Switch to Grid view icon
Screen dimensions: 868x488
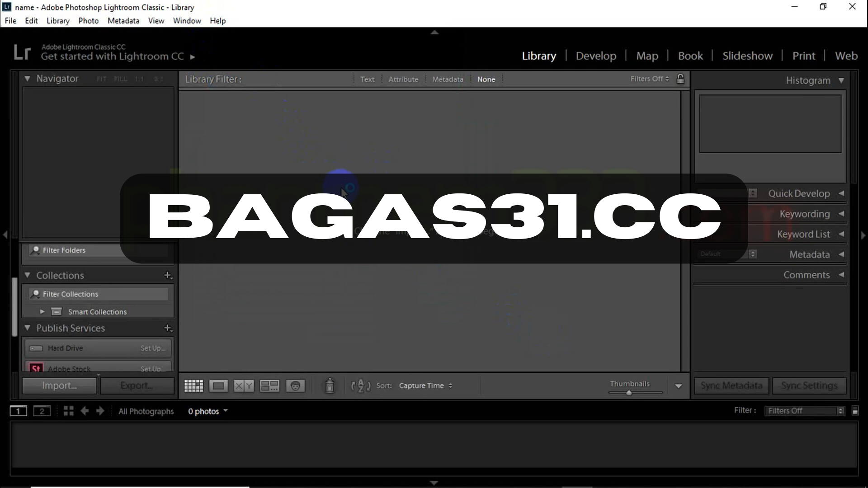(193, 386)
